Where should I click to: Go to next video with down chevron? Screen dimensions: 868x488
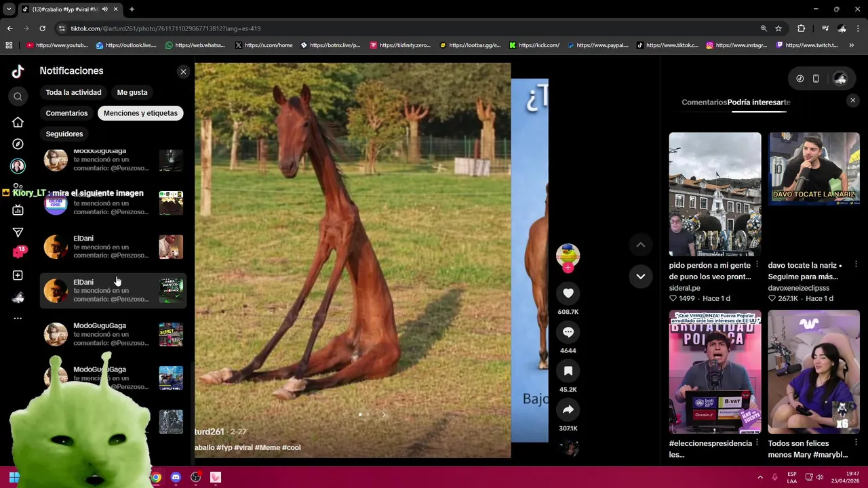pyautogui.click(x=640, y=276)
